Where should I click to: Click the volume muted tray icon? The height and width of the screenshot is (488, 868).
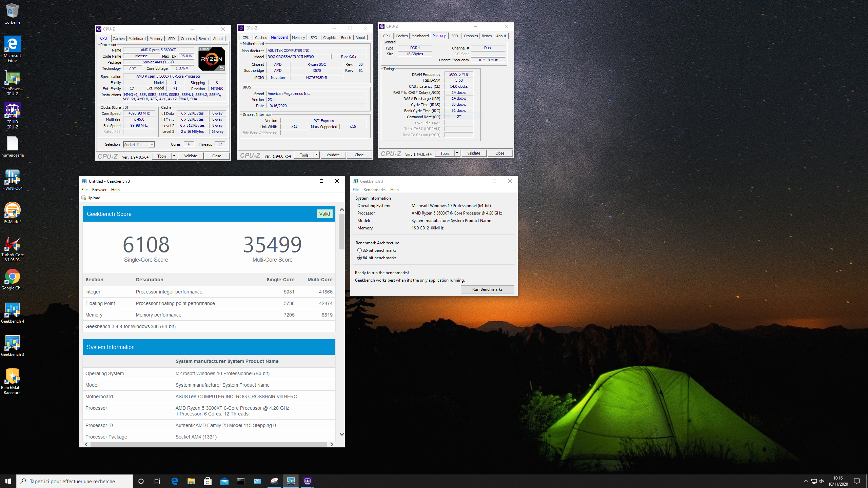pos(822,481)
